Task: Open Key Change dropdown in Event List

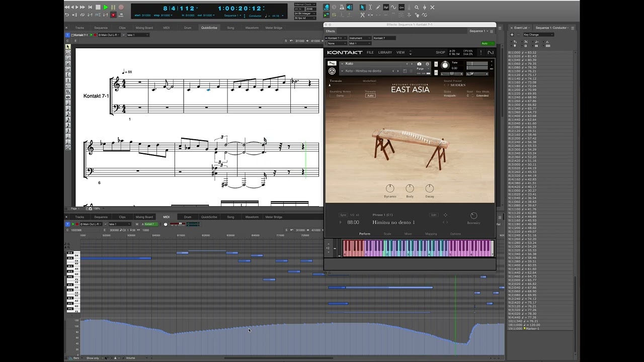Action: (x=538, y=35)
